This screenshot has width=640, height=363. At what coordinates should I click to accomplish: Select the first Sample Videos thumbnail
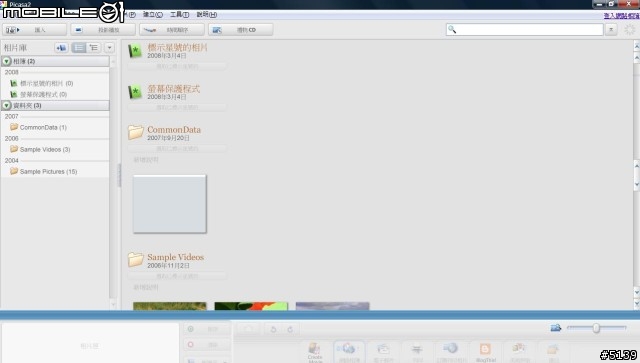tap(170, 306)
